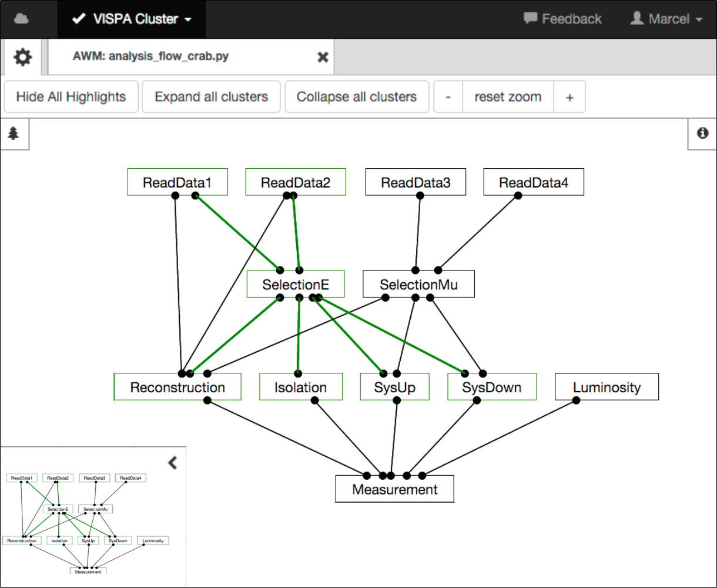
Task: Open the gear settings icon
Action: coord(23,57)
